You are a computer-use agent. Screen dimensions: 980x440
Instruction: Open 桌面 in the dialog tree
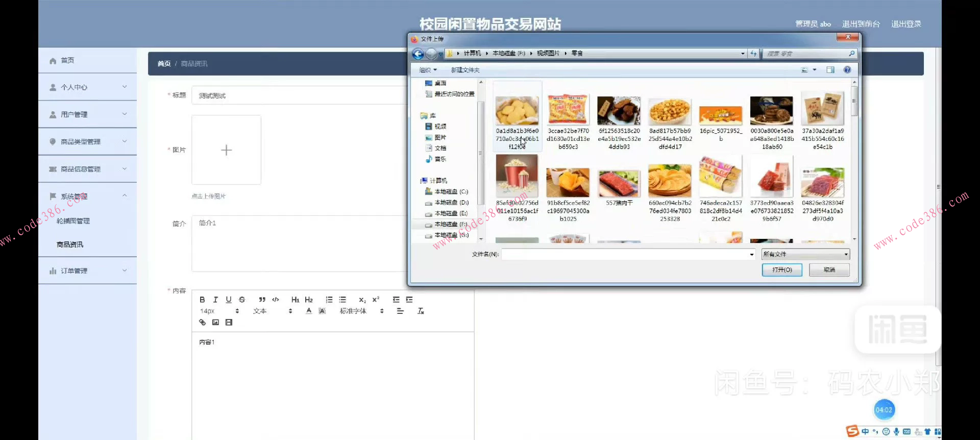tap(435, 83)
